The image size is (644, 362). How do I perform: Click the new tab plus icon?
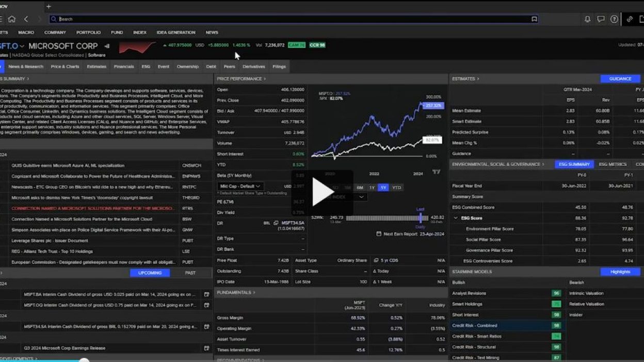point(49,6)
